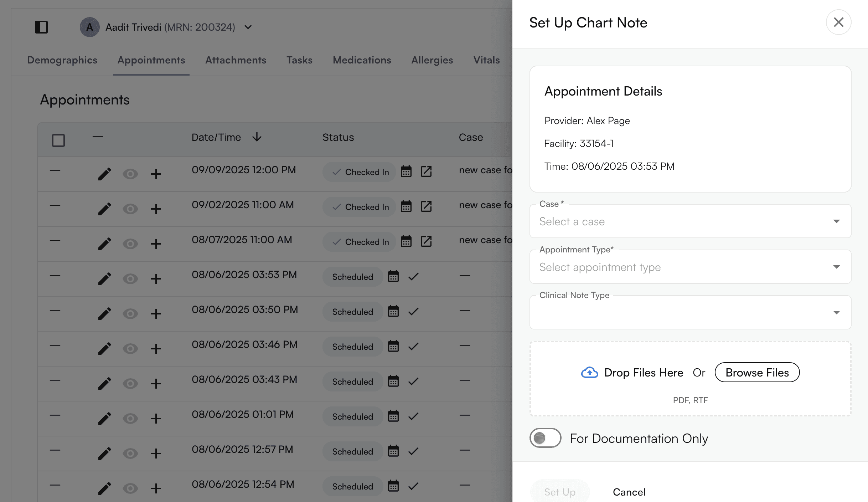The height and width of the screenshot is (502, 868).
Task: Close the Set Up Chart Note panel
Action: [838, 22]
